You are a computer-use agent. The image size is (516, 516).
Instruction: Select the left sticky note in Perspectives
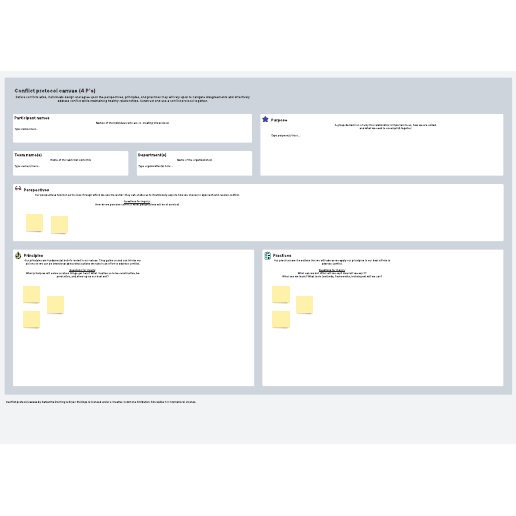pos(34,222)
